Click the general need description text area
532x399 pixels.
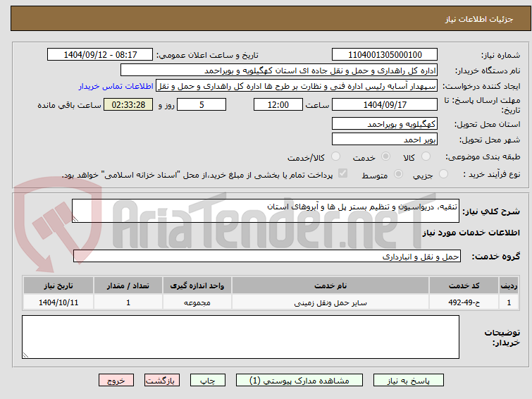266,211
